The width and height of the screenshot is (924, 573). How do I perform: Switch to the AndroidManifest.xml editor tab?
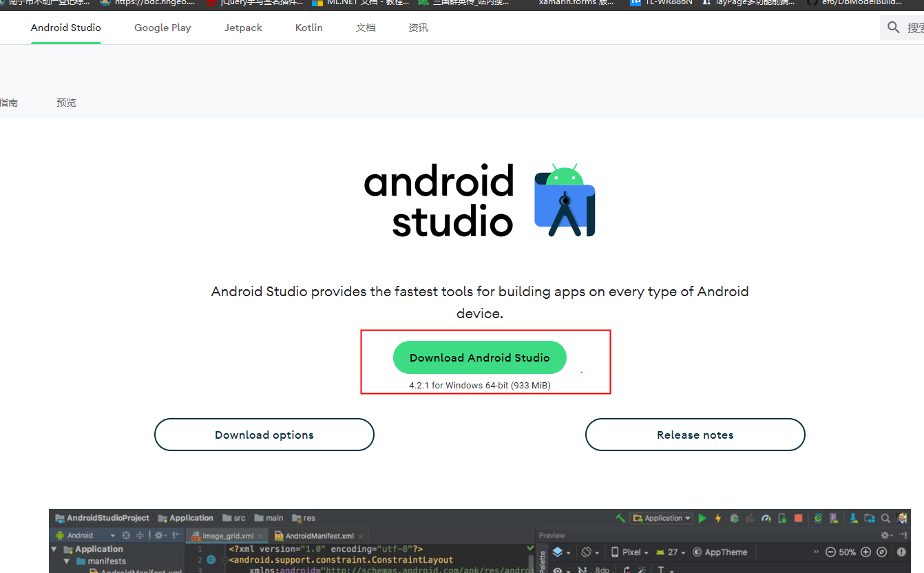coord(319,536)
